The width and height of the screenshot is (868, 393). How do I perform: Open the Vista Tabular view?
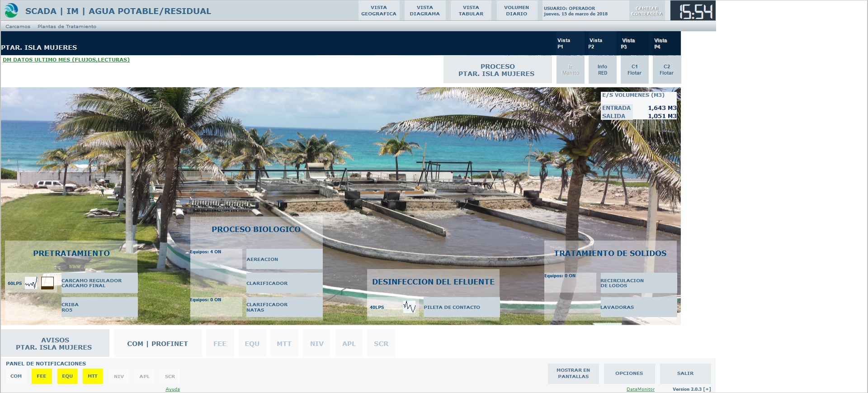tap(471, 11)
